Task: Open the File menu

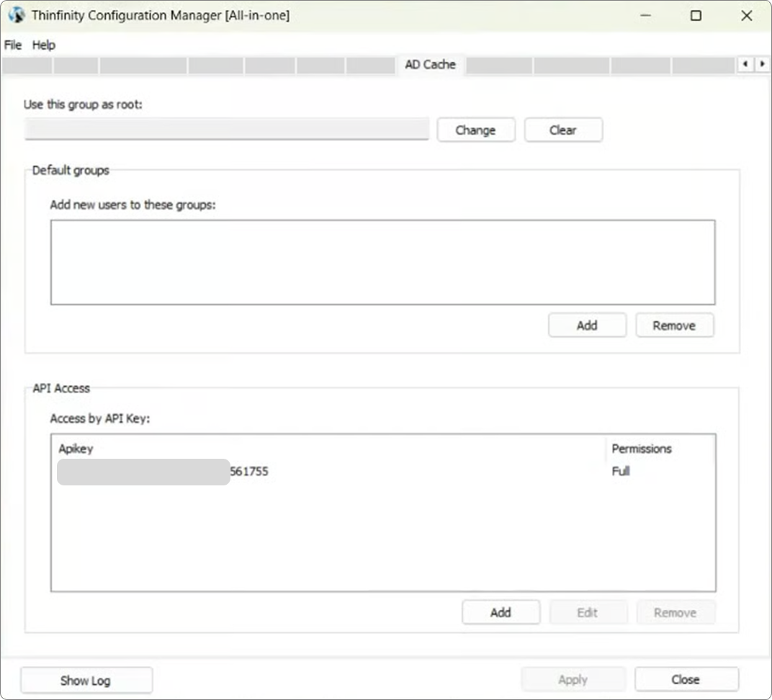Action: pyautogui.click(x=13, y=45)
